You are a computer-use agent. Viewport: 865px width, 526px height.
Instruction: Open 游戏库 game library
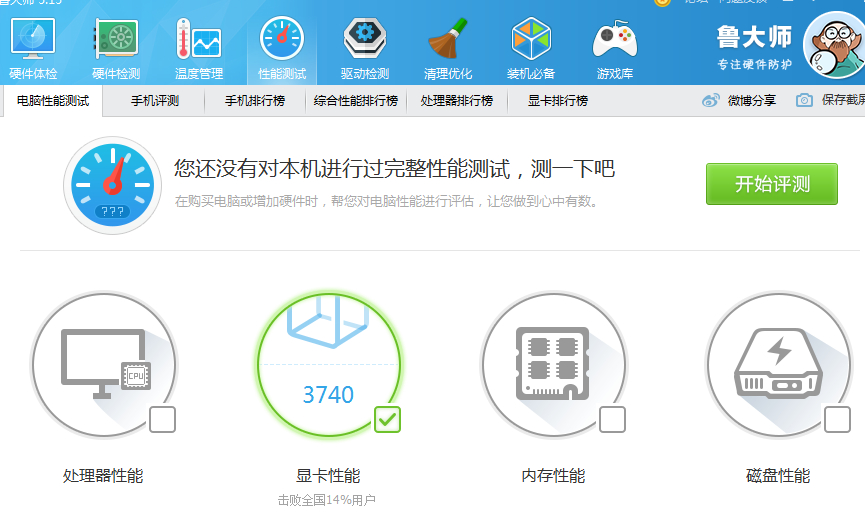(x=615, y=49)
